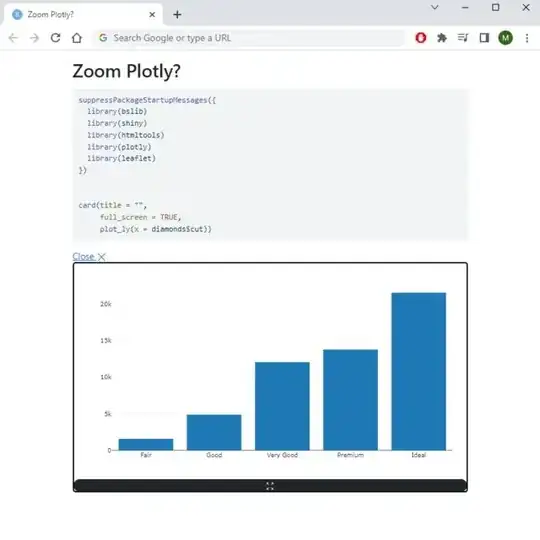Screen dimensions: 540x540
Task: Click the library(leaflet) code line
Action: pyautogui.click(x=122, y=158)
